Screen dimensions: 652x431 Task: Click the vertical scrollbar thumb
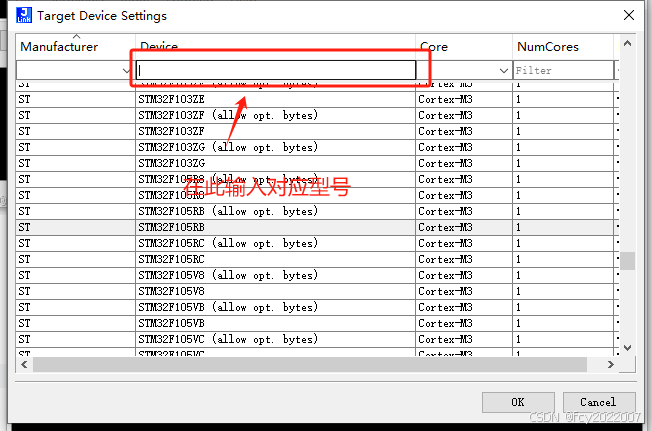coord(627,261)
